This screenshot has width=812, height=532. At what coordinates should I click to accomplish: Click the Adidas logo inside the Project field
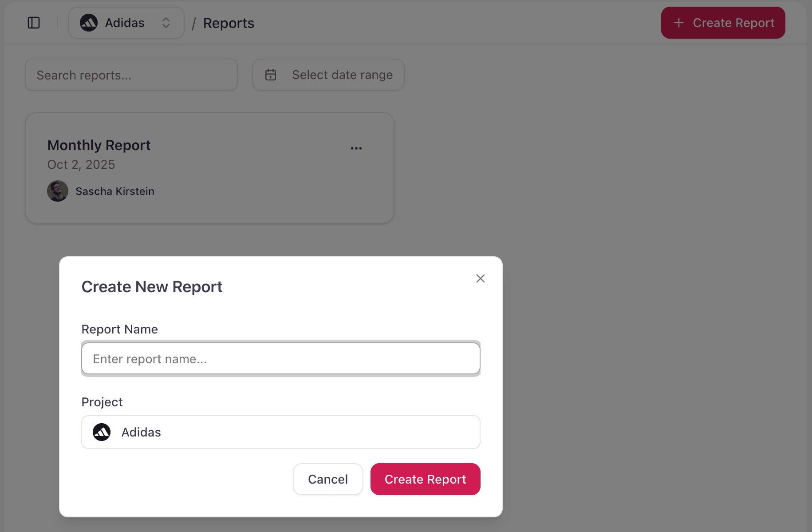pos(102,432)
